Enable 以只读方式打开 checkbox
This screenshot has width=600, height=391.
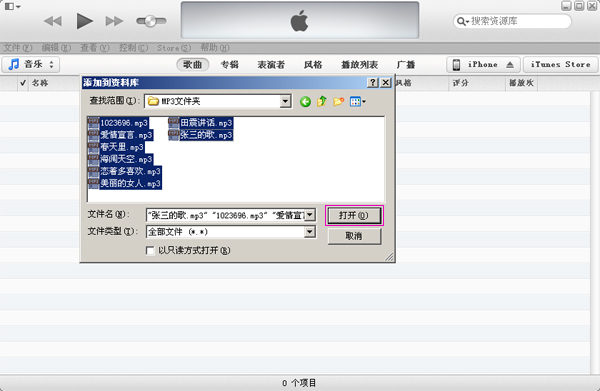coord(150,251)
